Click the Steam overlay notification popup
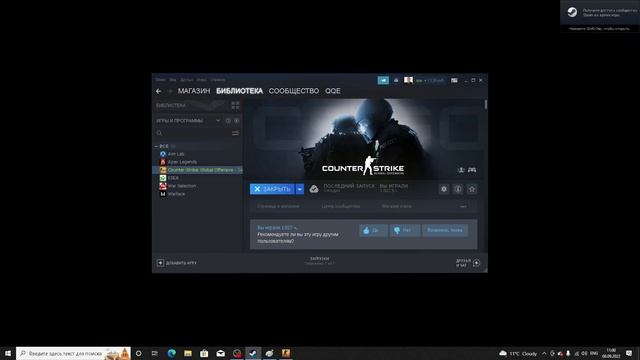640x360 pixels. pyautogui.click(x=600, y=16)
